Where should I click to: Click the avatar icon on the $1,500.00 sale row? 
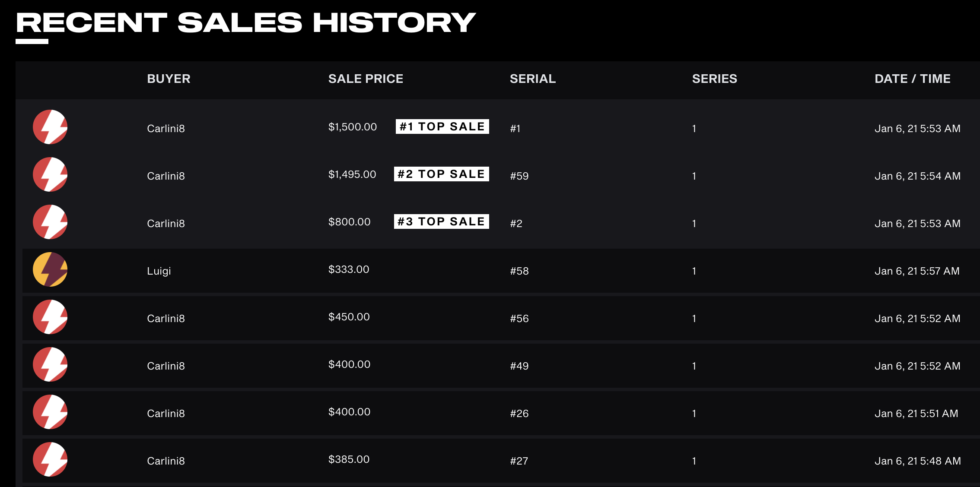click(x=50, y=127)
